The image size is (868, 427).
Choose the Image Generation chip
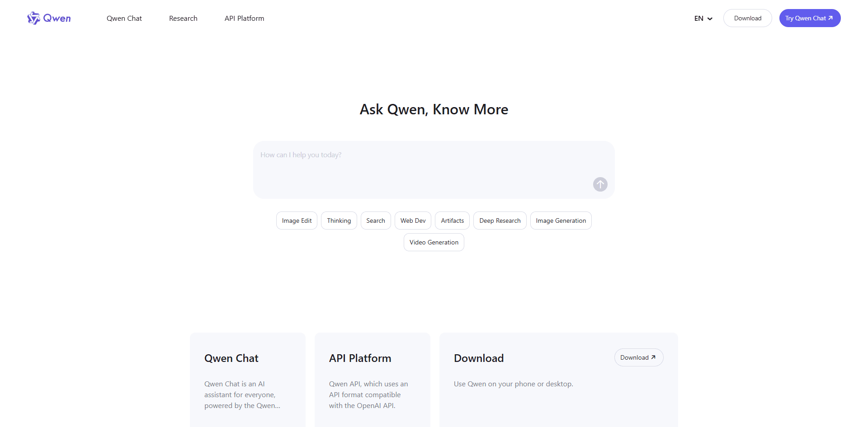[x=561, y=221]
